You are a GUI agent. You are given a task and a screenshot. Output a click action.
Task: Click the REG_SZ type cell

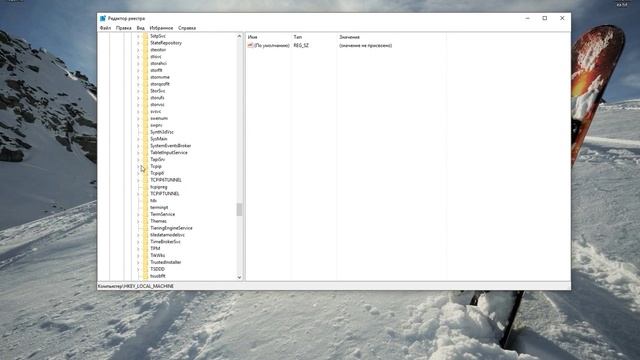[x=301, y=45]
